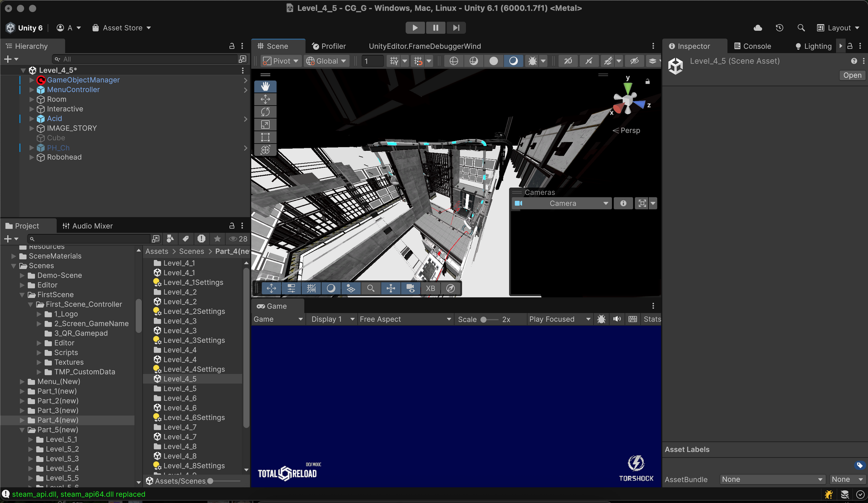Switch to the Console tab

(752, 46)
